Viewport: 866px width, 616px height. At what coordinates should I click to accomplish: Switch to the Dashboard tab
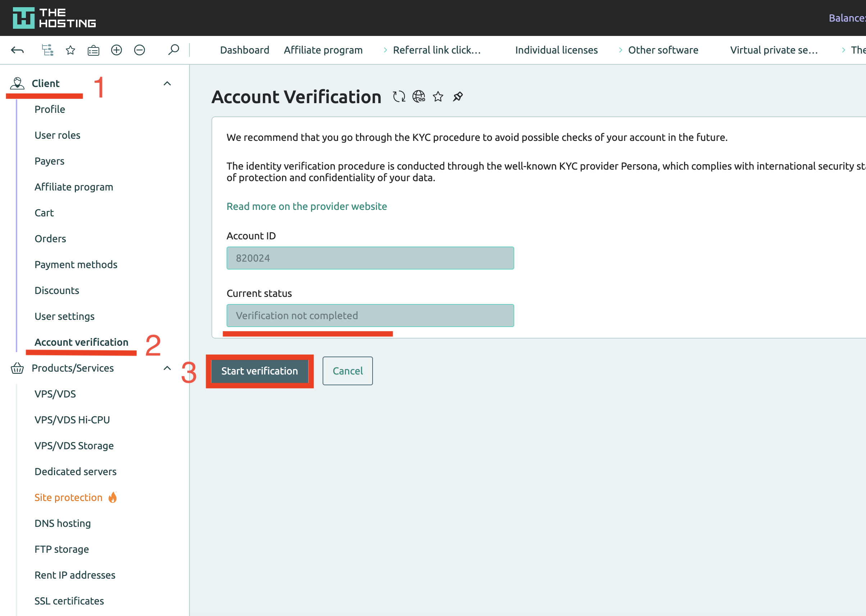245,50
